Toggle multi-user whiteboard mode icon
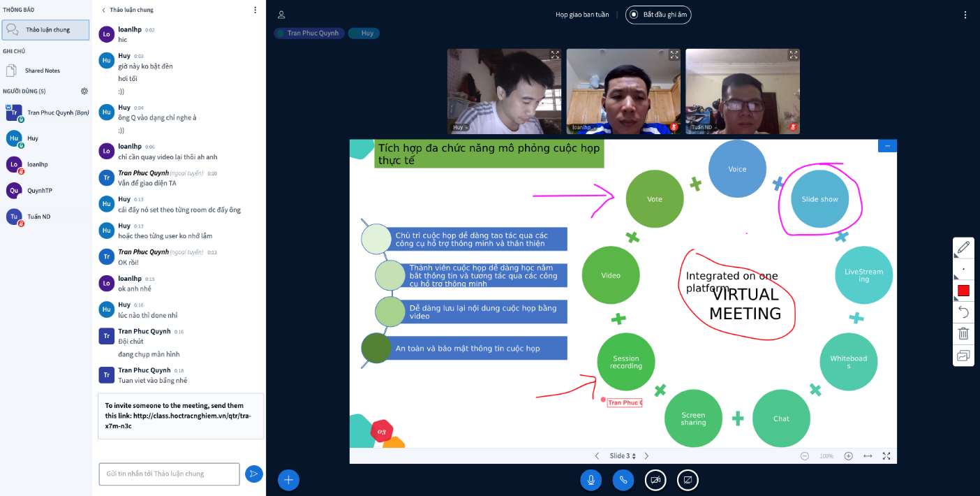This screenshot has width=980, height=496. [x=963, y=356]
